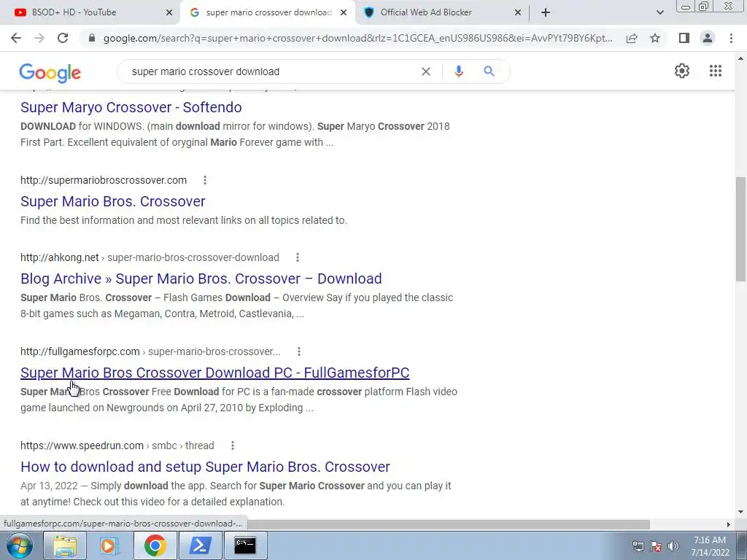Image resolution: width=747 pixels, height=560 pixels.
Task: Open the Super Mario Bros. Crossover result
Action: (113, 201)
